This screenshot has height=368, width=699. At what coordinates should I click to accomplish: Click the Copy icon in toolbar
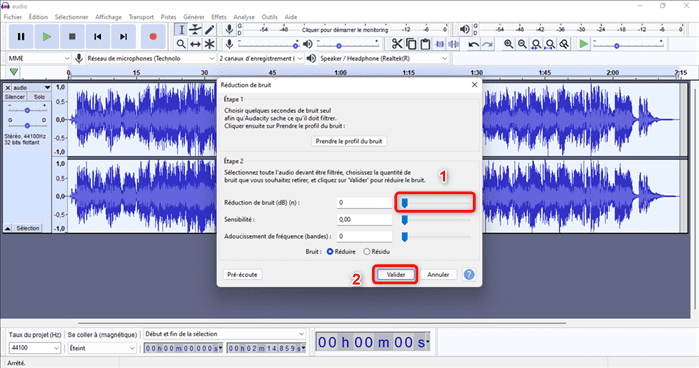click(411, 44)
